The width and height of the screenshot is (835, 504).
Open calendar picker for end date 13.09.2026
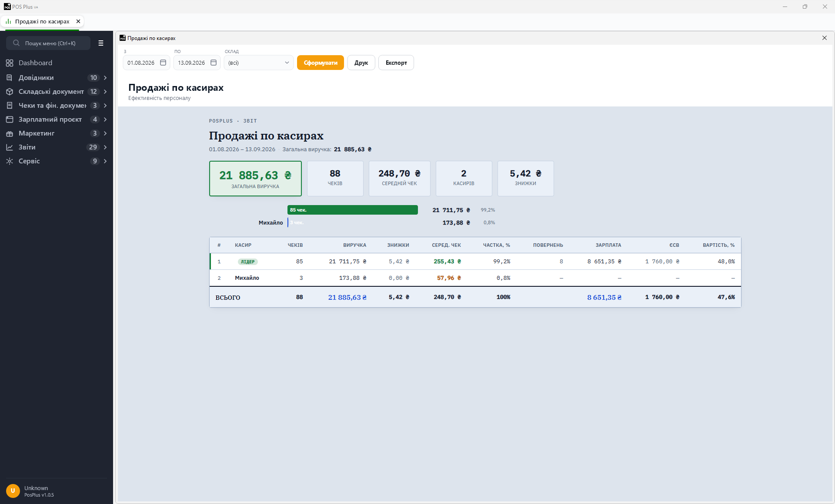tap(214, 63)
